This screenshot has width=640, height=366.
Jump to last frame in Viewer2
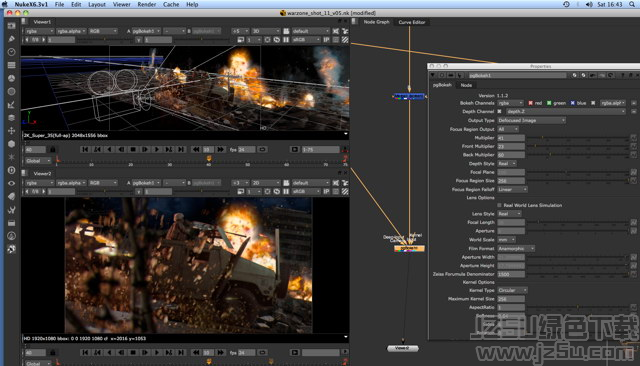pos(181,352)
